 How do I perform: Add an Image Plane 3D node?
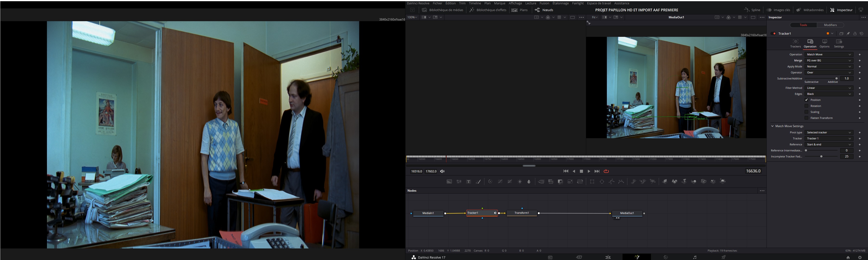pyautogui.click(x=665, y=181)
